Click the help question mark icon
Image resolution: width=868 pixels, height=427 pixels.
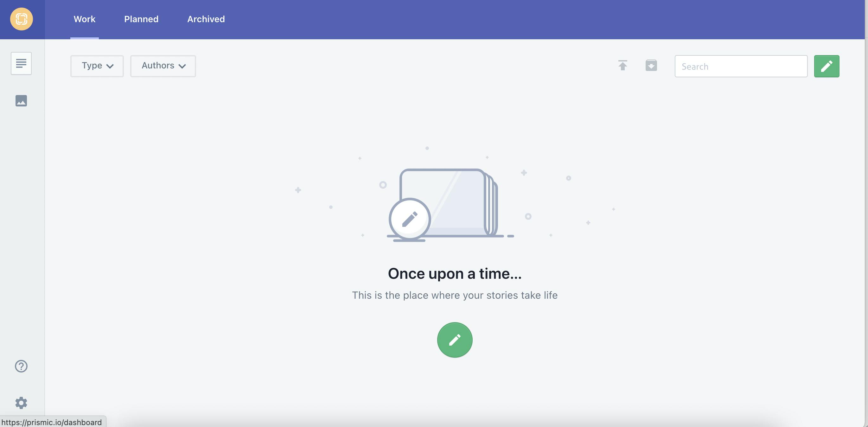click(x=21, y=366)
